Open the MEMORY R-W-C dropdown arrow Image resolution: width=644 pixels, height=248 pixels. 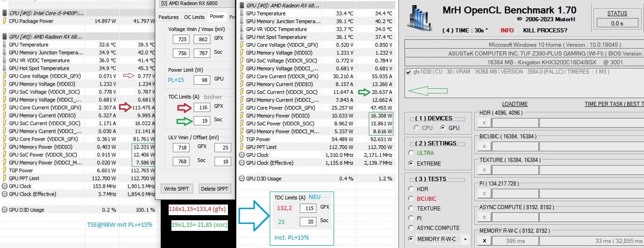point(465,239)
